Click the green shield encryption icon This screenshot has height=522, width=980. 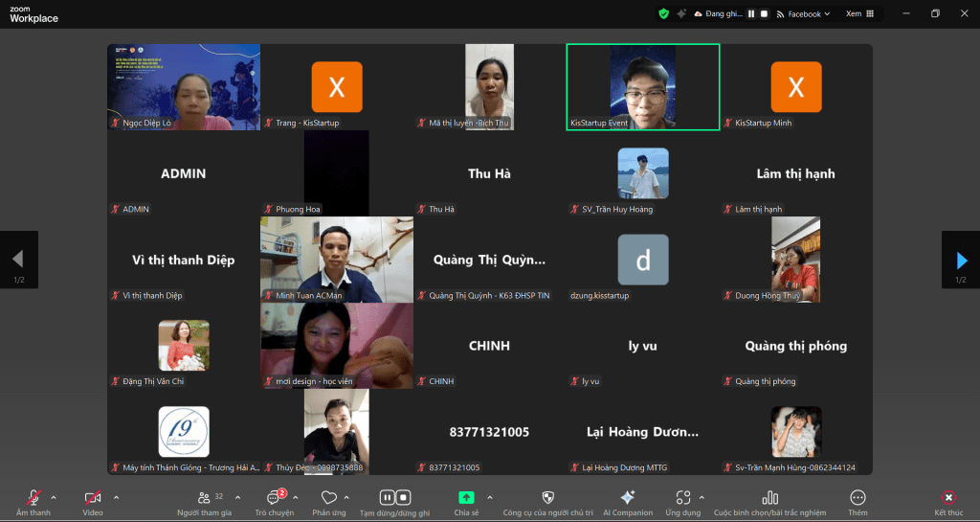tap(663, 13)
